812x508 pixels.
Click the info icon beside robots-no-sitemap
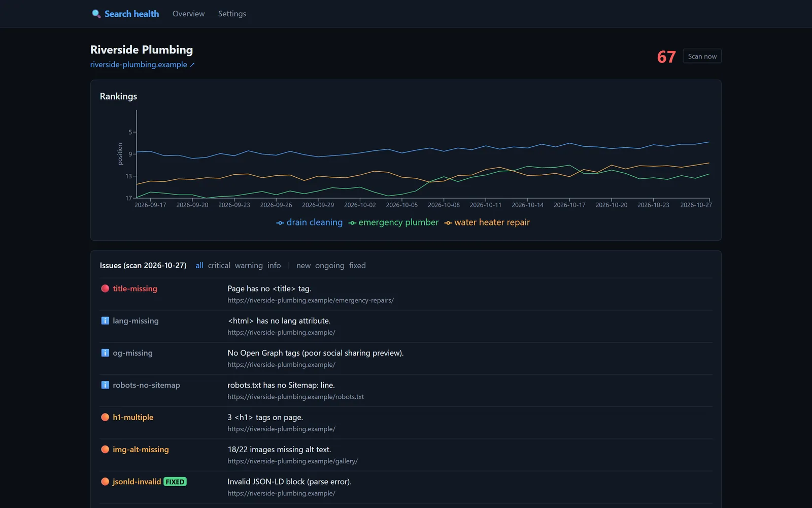click(x=105, y=385)
